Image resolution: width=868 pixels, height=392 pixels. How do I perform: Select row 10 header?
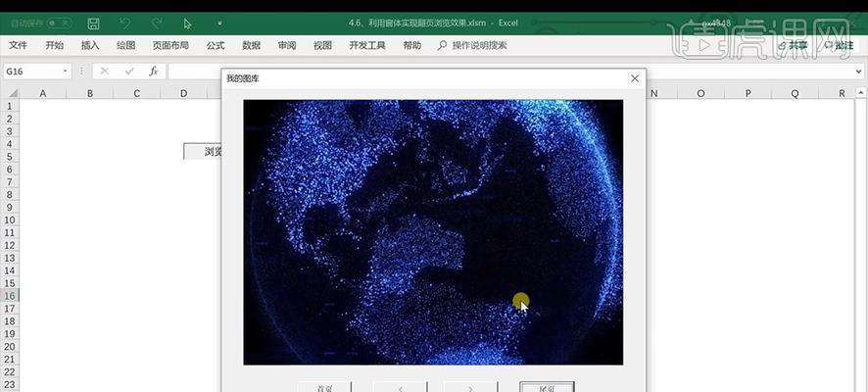tap(10, 220)
